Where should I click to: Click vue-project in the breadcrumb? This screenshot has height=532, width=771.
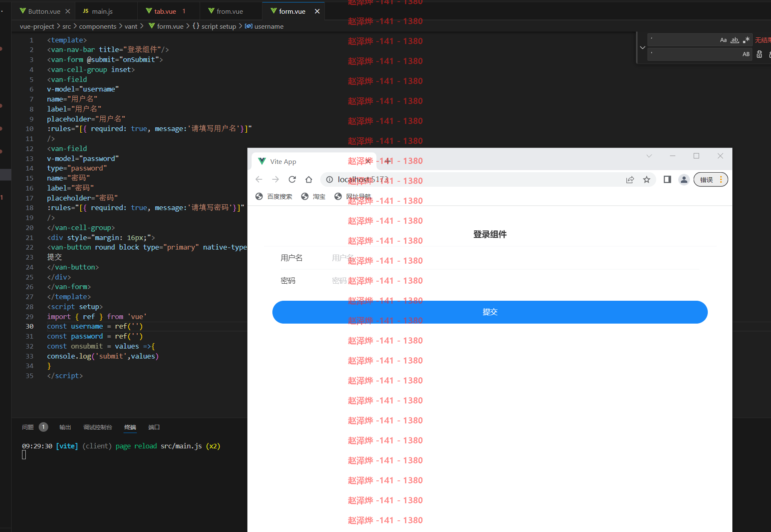coord(37,26)
